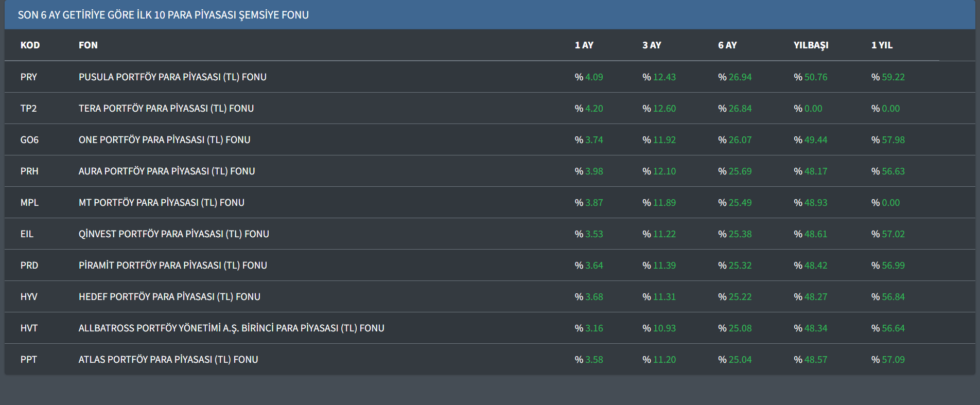
Task: Select Piramit Portföy Para Piyasası fund
Action: (x=172, y=266)
